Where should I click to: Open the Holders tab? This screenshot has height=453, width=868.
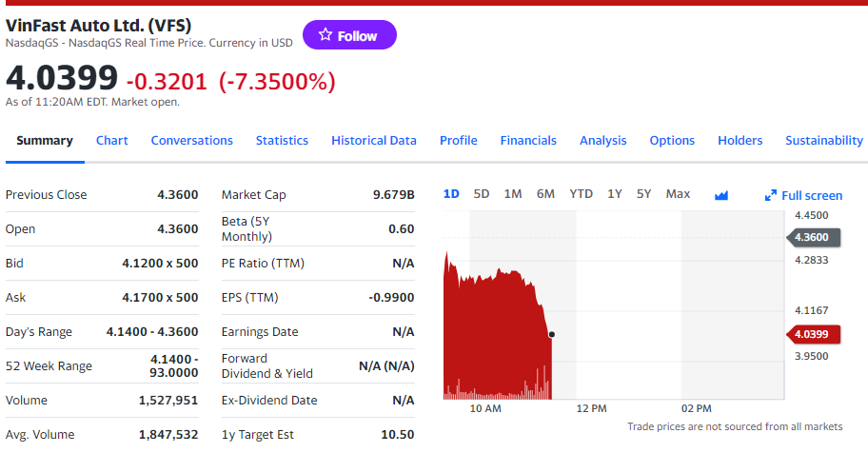point(740,140)
